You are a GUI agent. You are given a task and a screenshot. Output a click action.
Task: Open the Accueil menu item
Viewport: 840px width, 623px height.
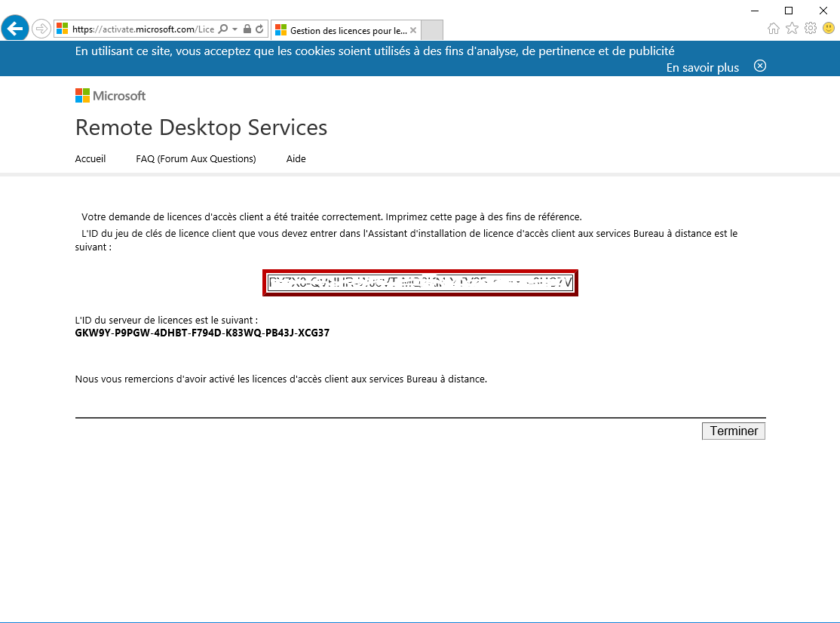(90, 158)
